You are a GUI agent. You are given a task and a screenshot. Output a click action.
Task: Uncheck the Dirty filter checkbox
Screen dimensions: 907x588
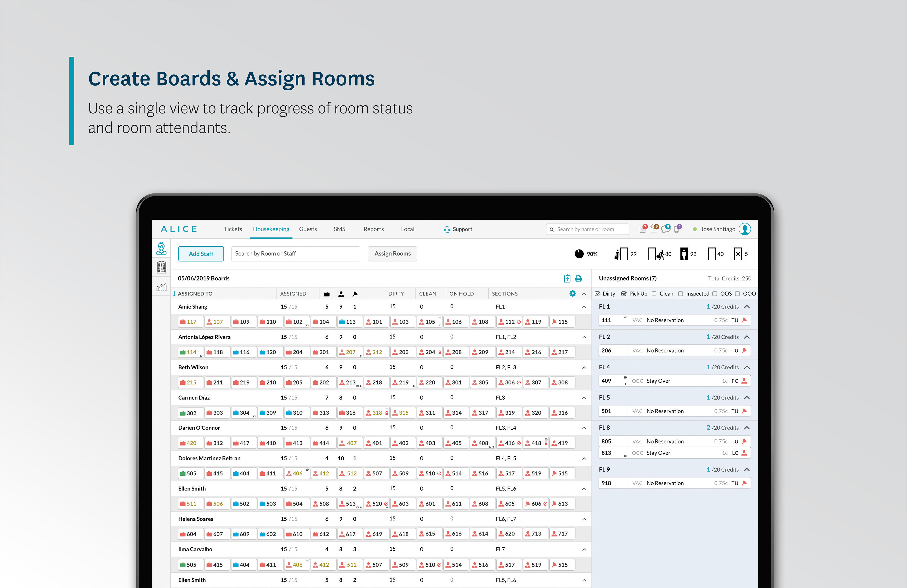598,294
